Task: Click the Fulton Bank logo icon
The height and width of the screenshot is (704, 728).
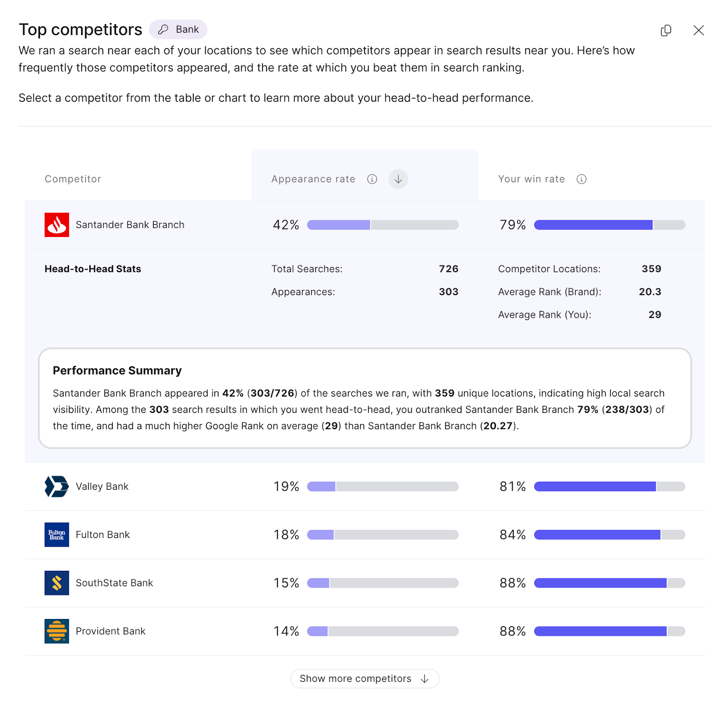Action: [x=57, y=535]
